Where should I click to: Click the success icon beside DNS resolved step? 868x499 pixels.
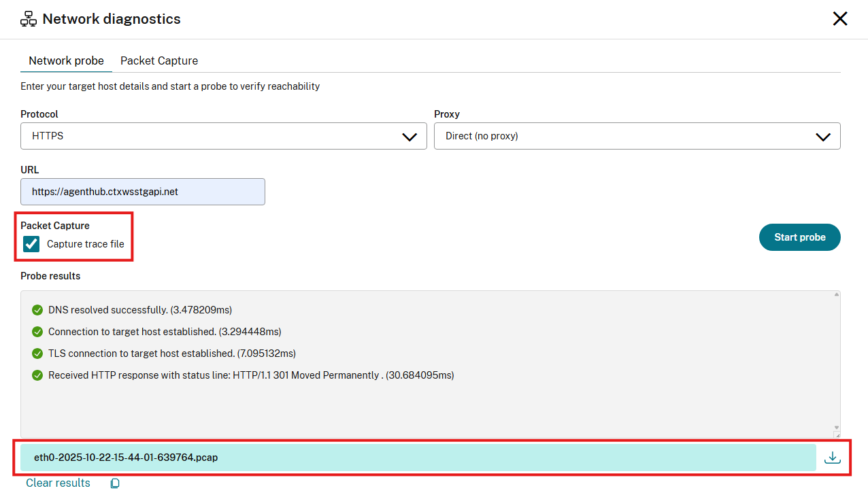[37, 309]
